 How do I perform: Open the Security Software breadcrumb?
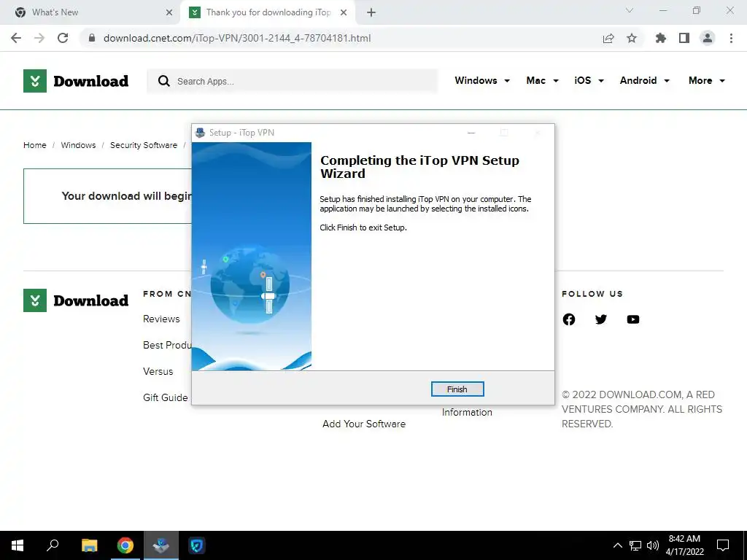coord(144,145)
